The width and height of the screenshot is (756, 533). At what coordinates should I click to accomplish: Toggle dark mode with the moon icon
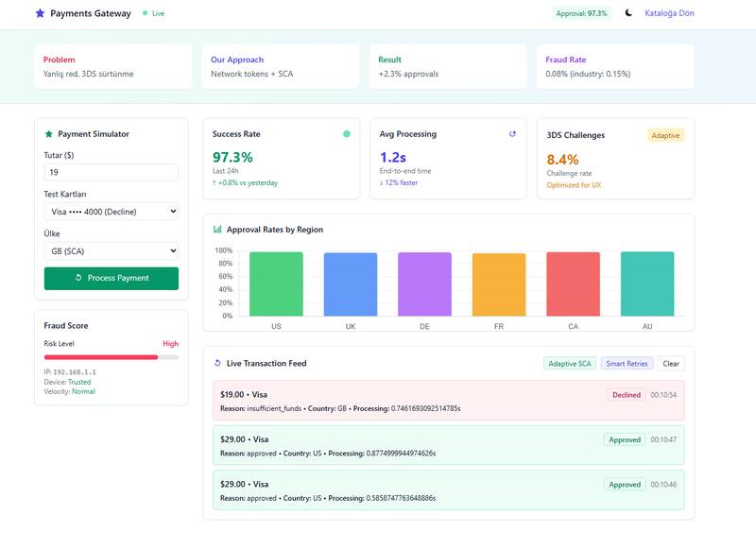coord(628,13)
